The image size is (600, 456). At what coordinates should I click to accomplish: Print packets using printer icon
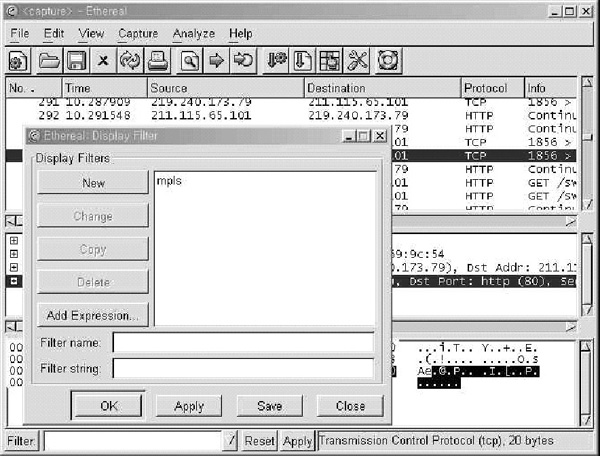pyautogui.click(x=158, y=61)
